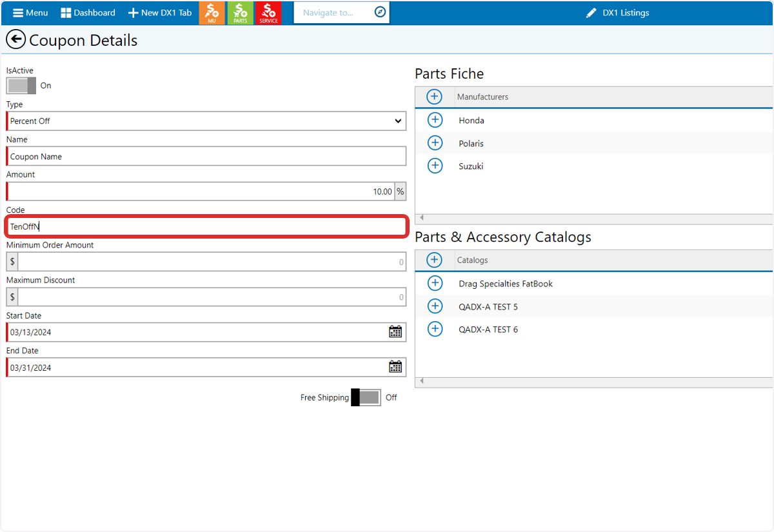Open DX1 Listings link
Image resolution: width=774 pixels, height=532 pixels.
[618, 13]
